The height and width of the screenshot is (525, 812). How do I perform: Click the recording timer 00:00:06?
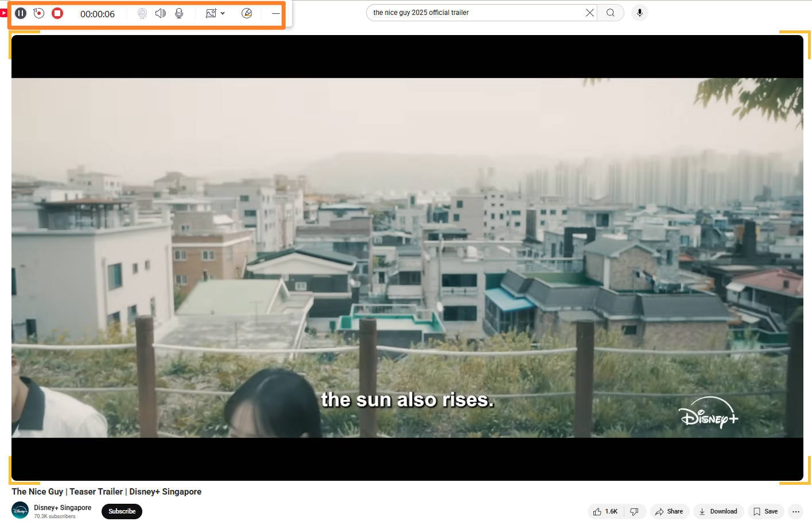click(98, 14)
